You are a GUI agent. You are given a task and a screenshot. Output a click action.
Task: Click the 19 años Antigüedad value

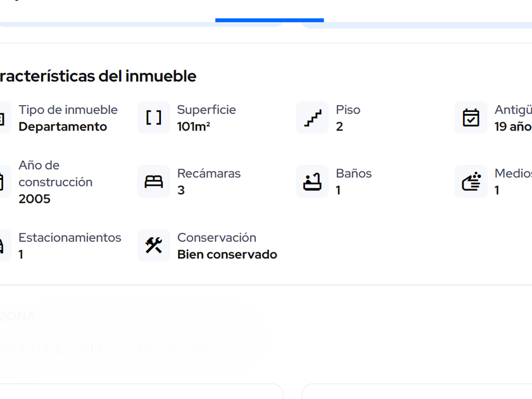coord(513,127)
